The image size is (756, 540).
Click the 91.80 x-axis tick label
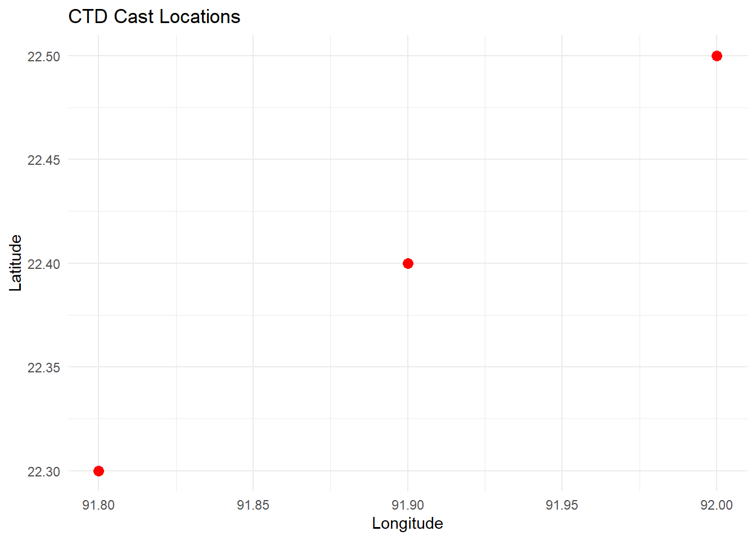98,505
